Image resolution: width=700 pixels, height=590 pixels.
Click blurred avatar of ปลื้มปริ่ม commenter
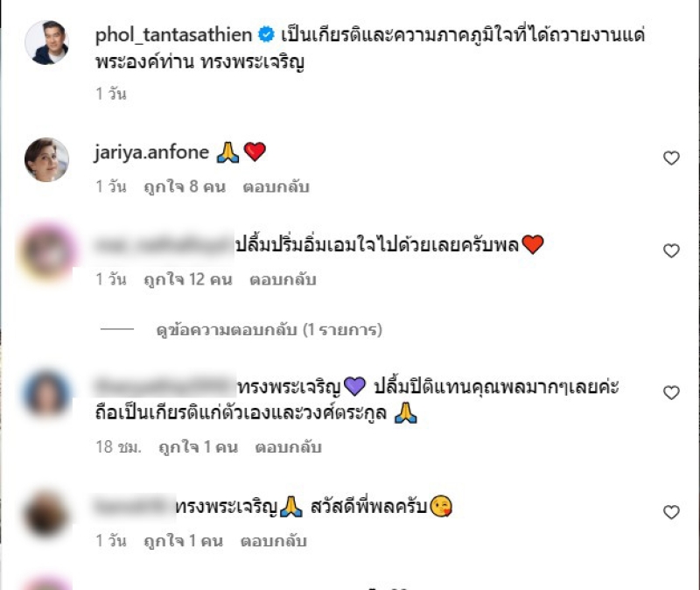coord(47,251)
